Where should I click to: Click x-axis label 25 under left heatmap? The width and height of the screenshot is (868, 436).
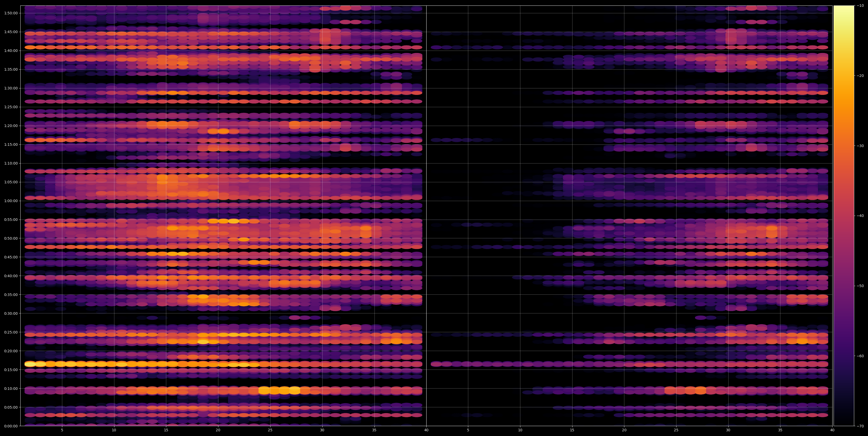270,430
